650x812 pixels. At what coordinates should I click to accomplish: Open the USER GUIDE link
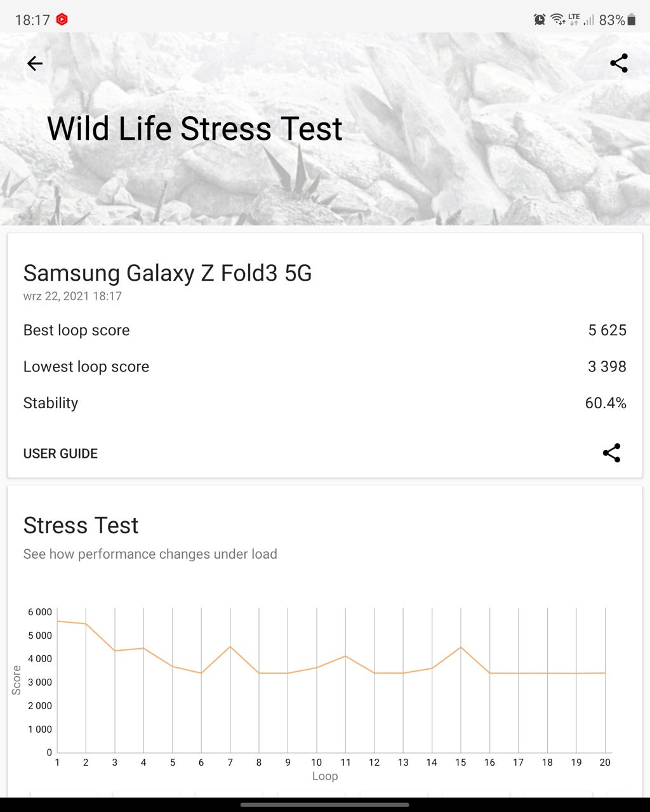[60, 453]
